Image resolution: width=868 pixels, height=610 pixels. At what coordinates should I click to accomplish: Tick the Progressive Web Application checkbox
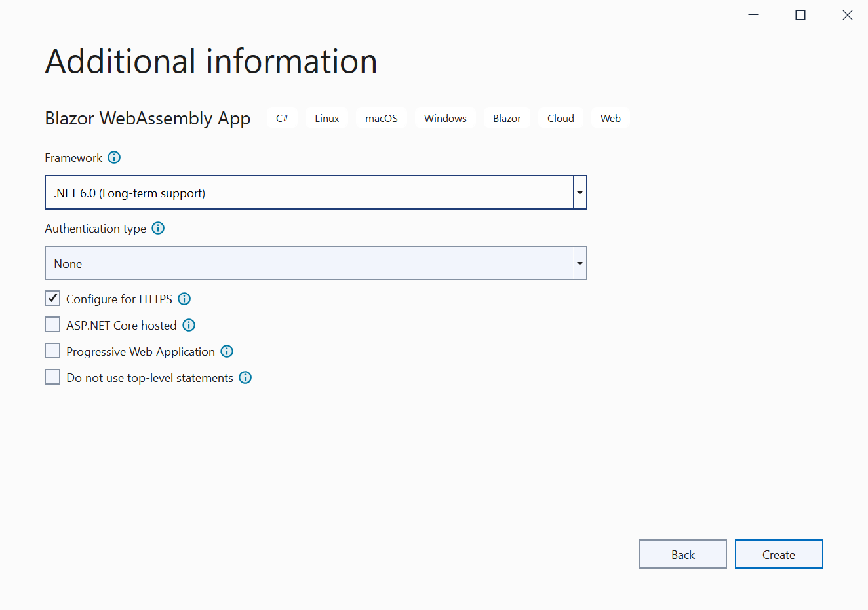pyautogui.click(x=52, y=351)
